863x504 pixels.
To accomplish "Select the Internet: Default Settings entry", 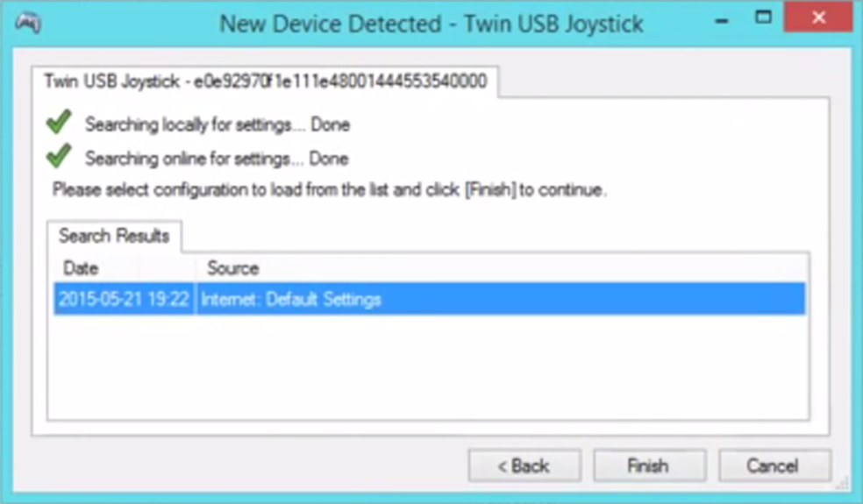I will click(x=292, y=300).
